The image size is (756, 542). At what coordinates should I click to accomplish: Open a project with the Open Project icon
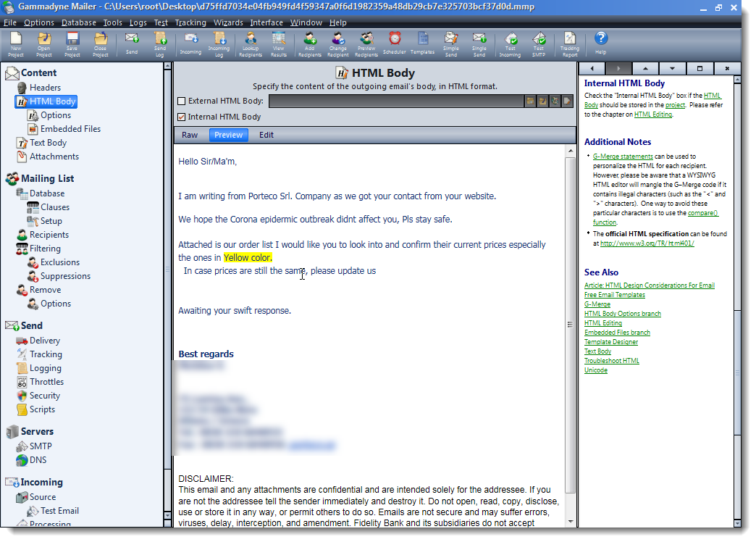(x=44, y=44)
